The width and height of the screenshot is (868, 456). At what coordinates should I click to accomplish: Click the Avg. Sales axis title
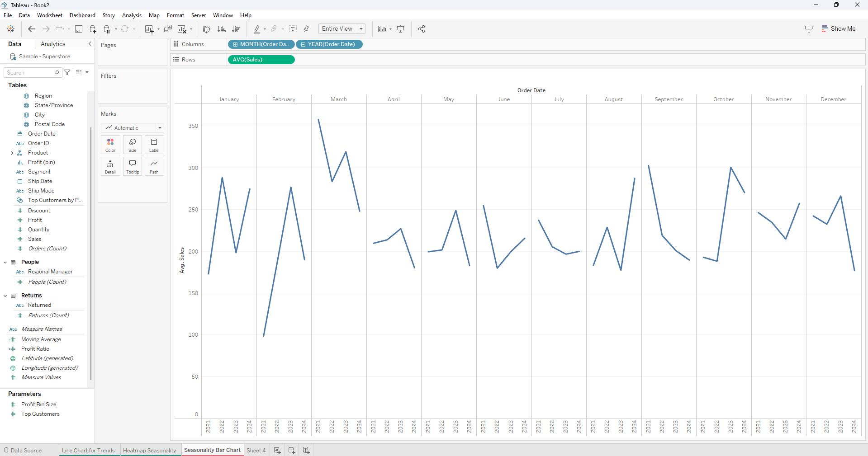(182, 260)
